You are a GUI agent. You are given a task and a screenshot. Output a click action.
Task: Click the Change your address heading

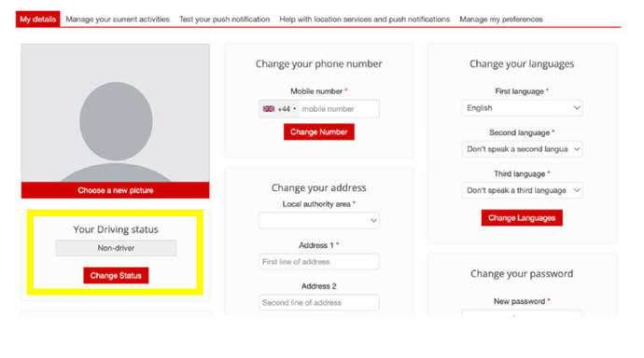[318, 187]
